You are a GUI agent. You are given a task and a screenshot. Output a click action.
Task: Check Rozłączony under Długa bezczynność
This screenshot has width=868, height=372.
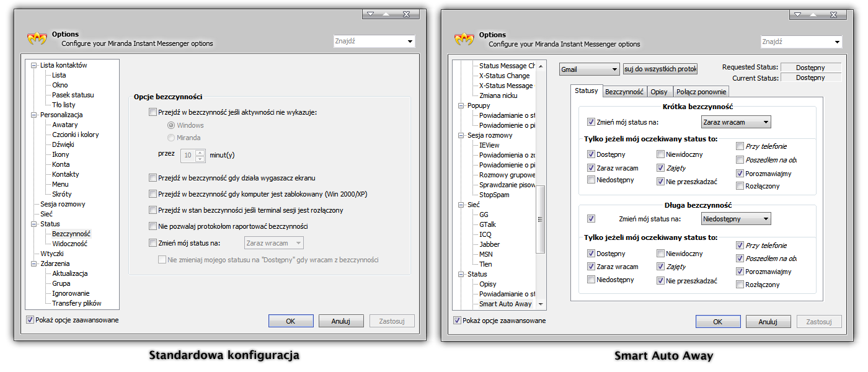click(x=740, y=285)
